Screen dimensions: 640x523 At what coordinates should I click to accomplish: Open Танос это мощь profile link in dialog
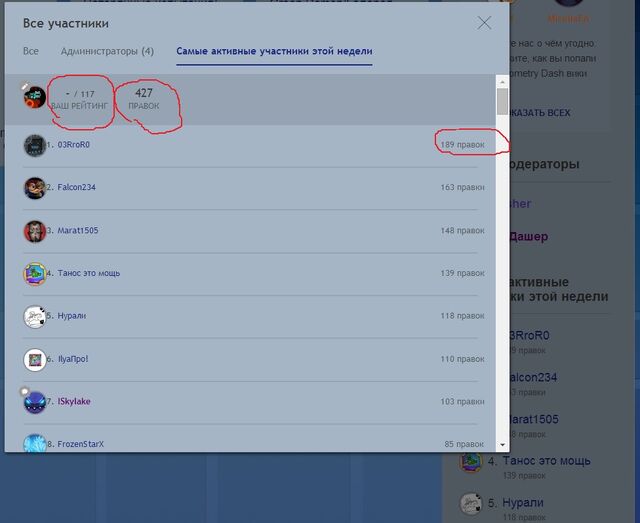pos(89,273)
